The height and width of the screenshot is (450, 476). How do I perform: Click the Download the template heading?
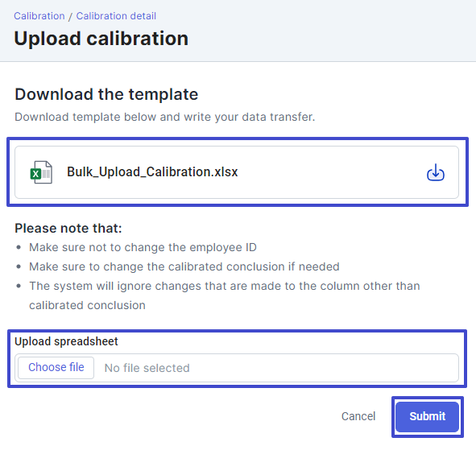click(106, 94)
